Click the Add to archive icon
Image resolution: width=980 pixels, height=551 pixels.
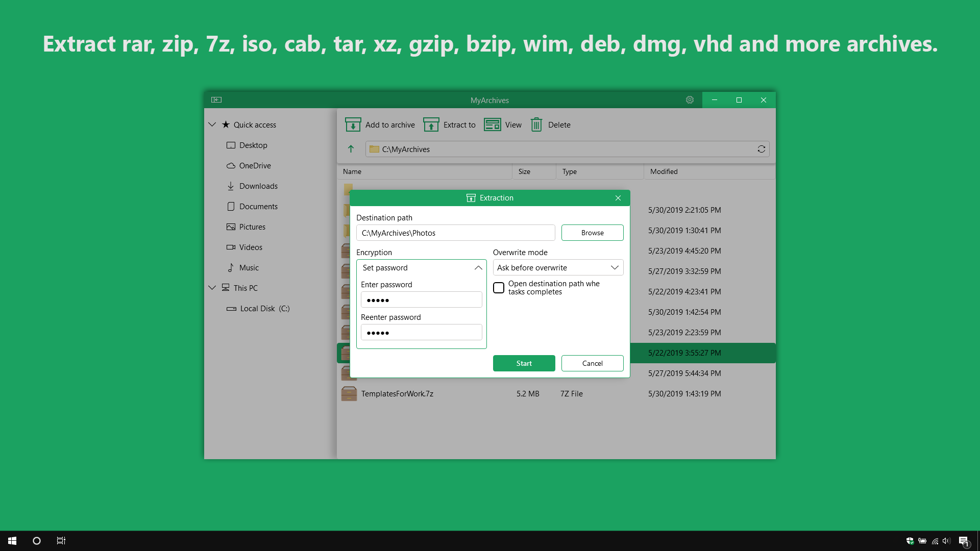tap(353, 124)
